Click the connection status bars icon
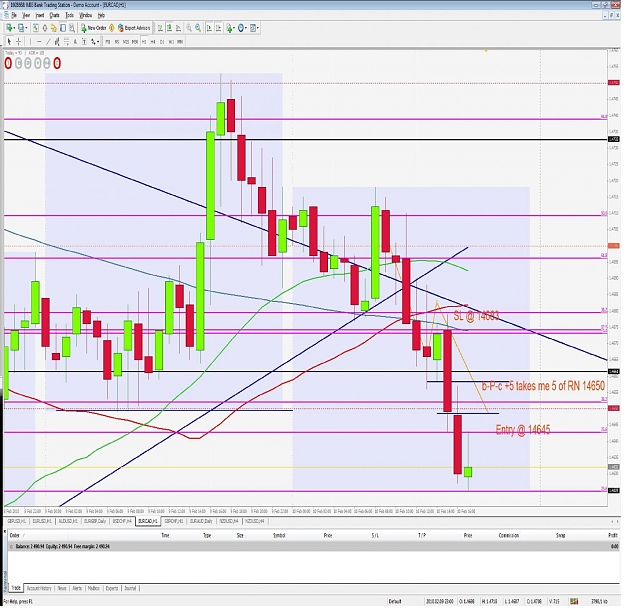The image size is (625, 608). pos(574,601)
